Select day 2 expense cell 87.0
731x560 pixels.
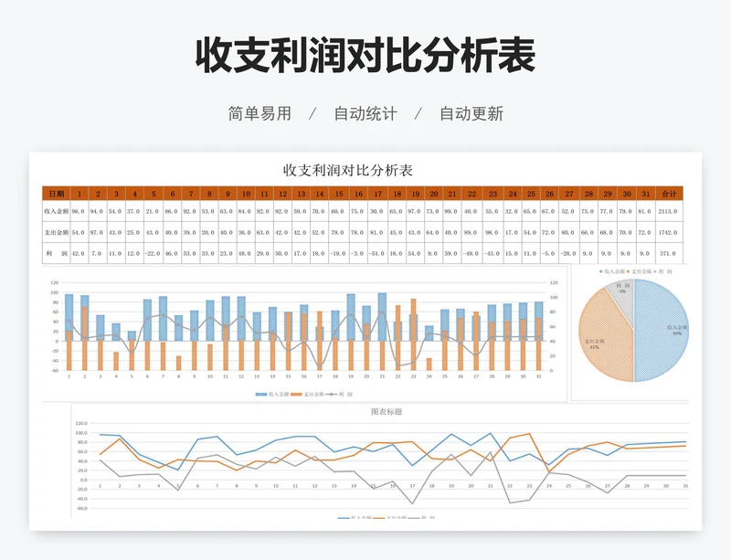pos(98,232)
